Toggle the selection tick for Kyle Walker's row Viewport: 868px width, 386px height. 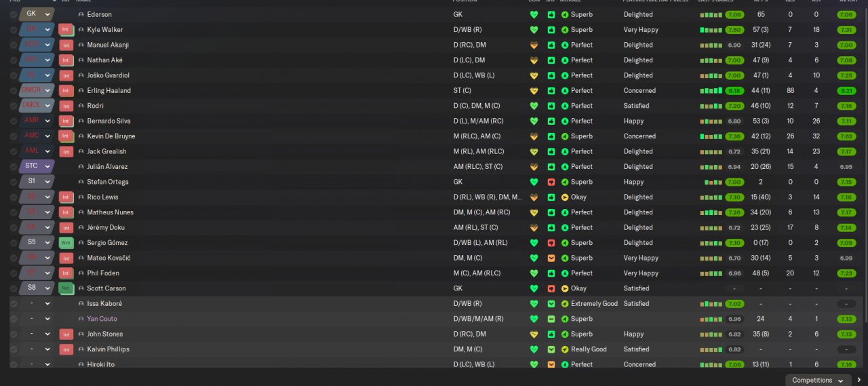(x=14, y=30)
